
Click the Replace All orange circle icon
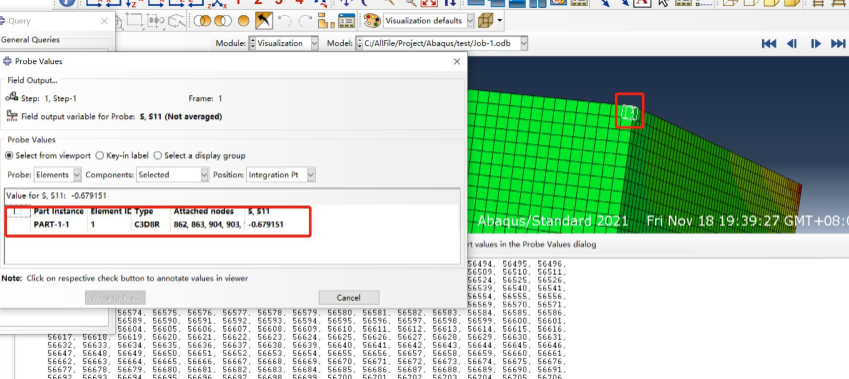click(x=244, y=21)
